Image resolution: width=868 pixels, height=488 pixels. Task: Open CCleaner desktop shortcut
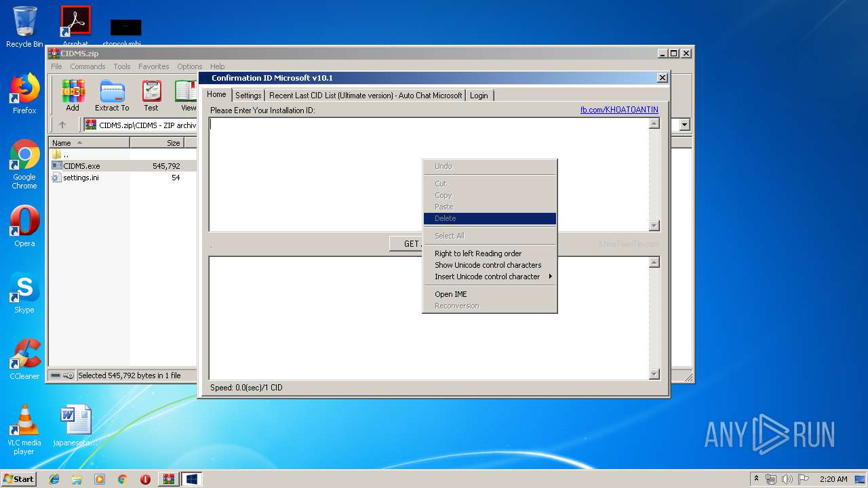[24, 359]
